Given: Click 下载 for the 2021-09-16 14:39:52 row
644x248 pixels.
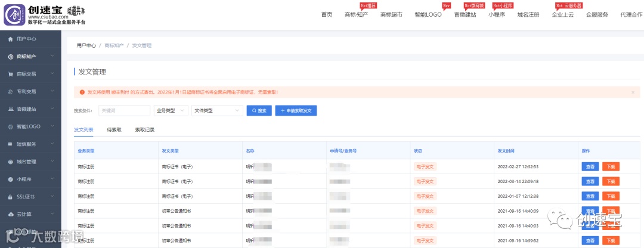Looking at the screenshot, I should (611, 241).
